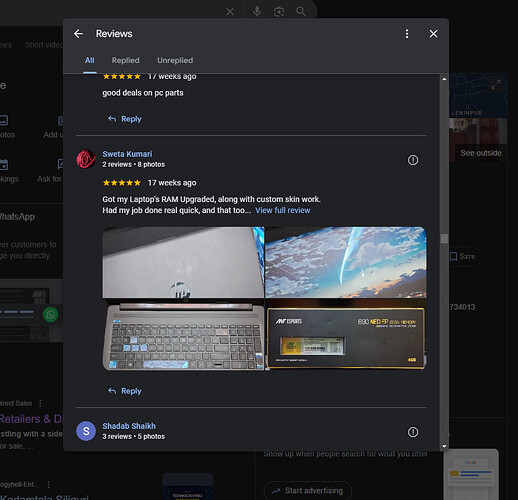Open the HP laptop lid photo

point(183,262)
